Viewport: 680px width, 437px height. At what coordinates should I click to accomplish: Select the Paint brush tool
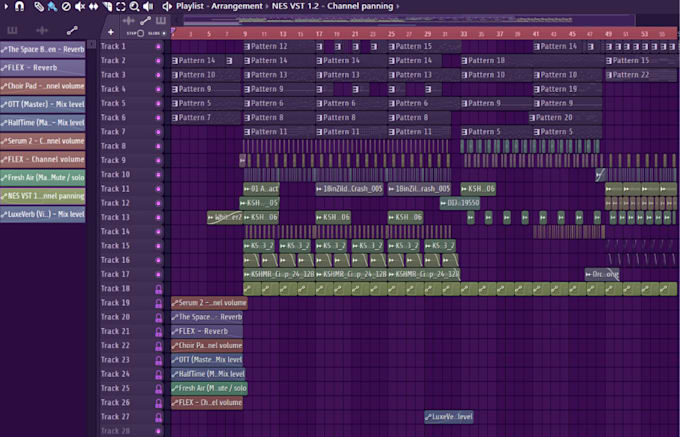(x=52, y=7)
